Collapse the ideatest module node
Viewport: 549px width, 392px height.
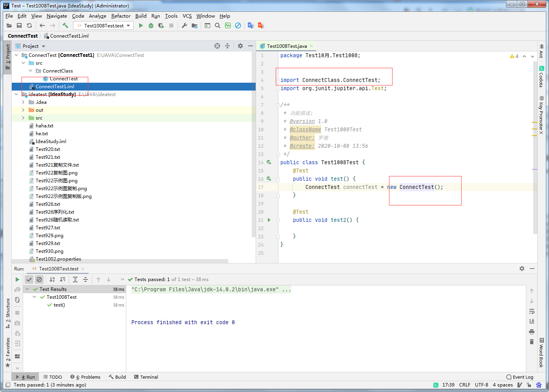click(x=16, y=94)
